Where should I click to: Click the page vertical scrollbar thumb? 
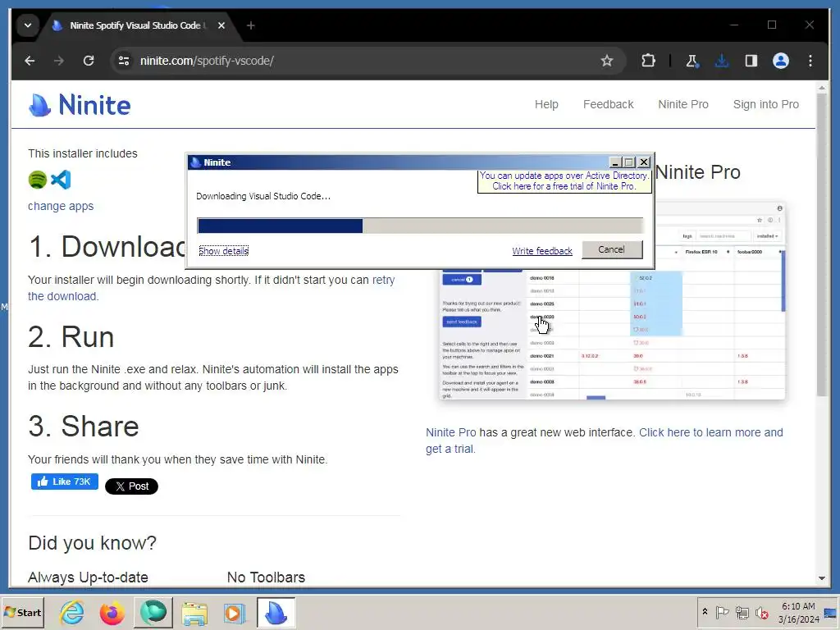pos(822,244)
